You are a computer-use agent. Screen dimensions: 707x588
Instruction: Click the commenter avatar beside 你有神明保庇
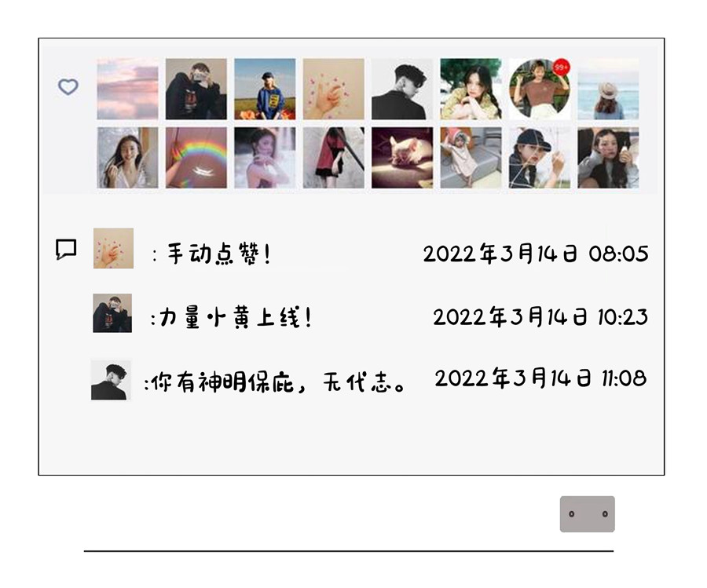(x=111, y=380)
